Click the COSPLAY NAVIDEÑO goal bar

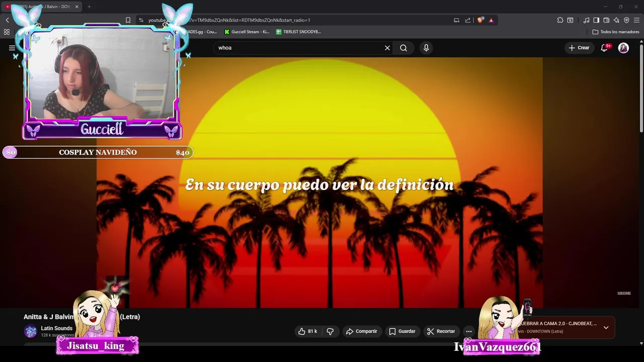[98, 152]
